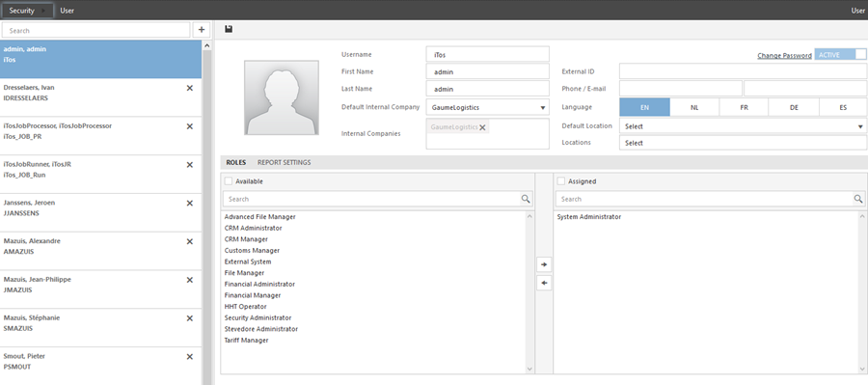Switch to the REPORT SETTINGS tab
This screenshot has height=385, width=868.
click(284, 163)
